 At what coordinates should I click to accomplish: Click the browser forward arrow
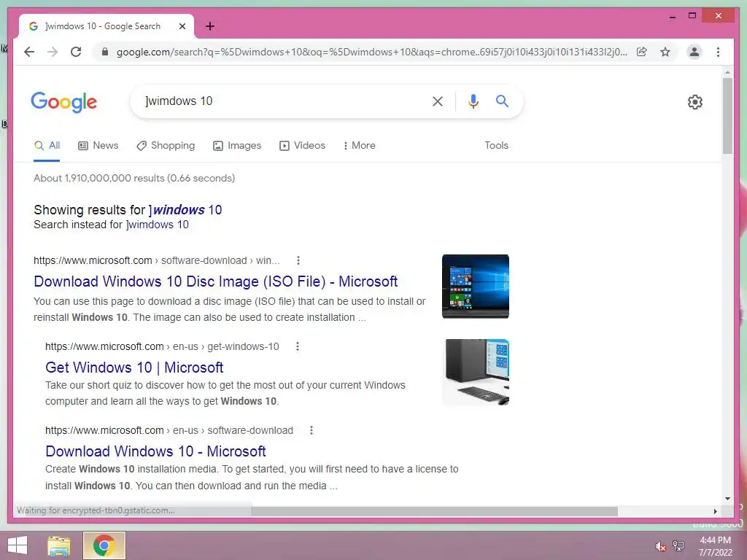click(x=53, y=52)
